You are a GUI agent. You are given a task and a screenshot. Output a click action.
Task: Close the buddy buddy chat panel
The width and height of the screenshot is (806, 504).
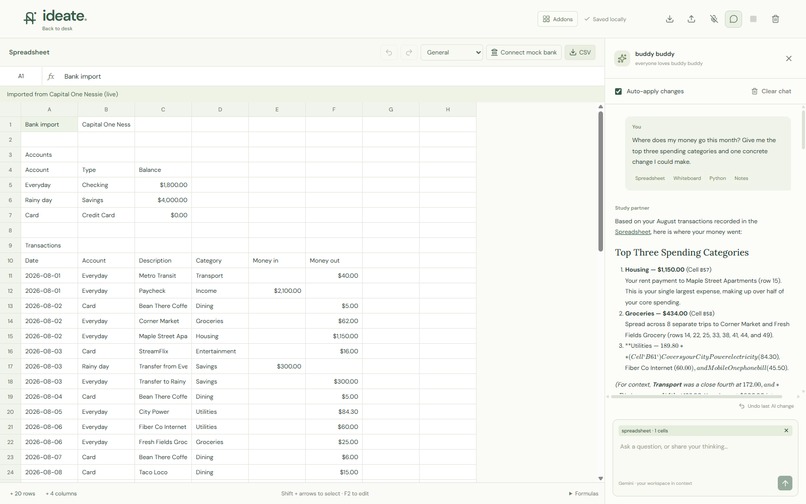tap(789, 59)
